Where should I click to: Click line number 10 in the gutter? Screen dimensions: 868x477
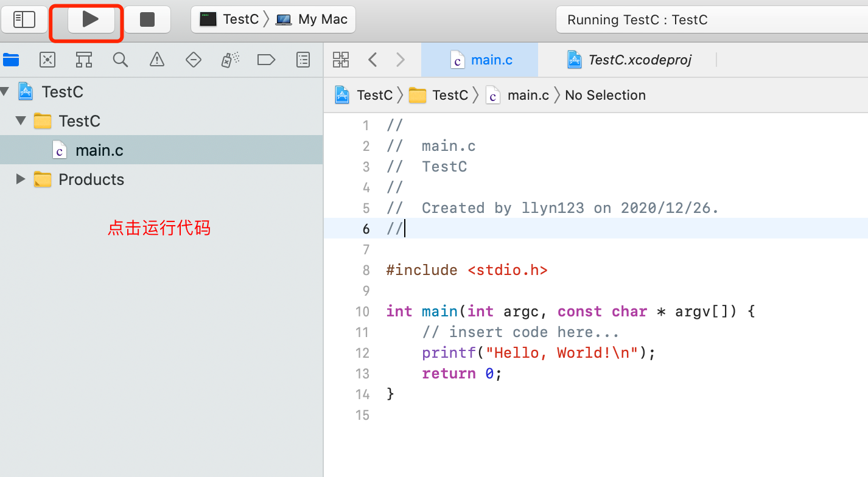[x=362, y=312]
